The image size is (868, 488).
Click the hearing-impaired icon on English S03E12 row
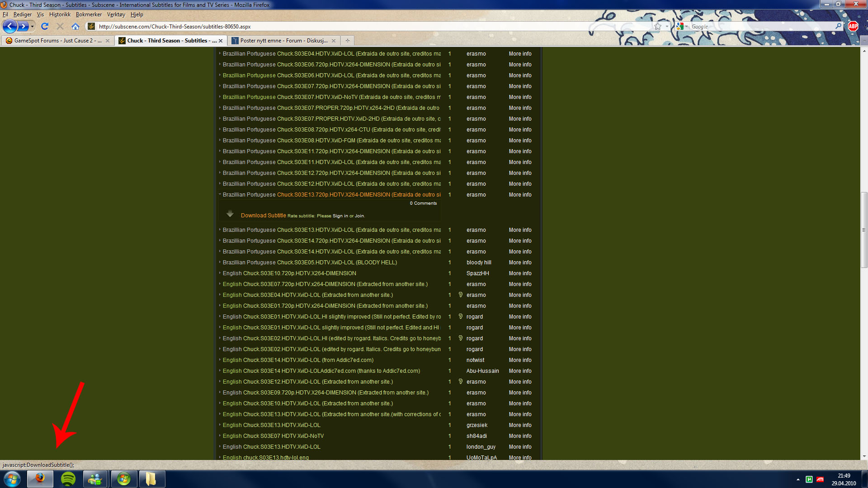point(461,381)
